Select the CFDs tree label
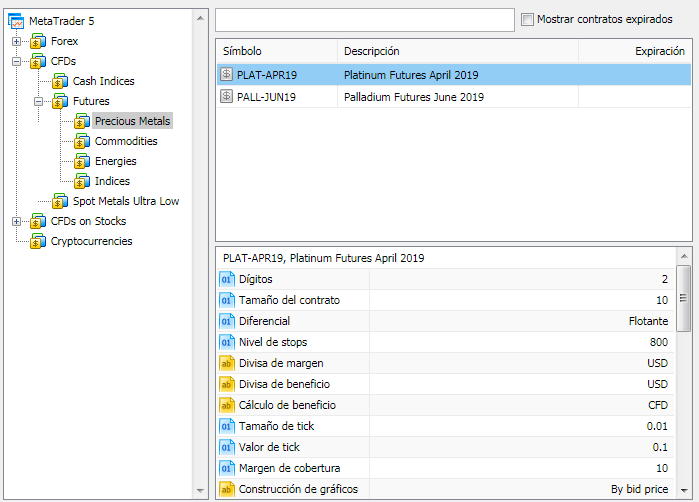The height and width of the screenshot is (502, 699). coord(63,61)
